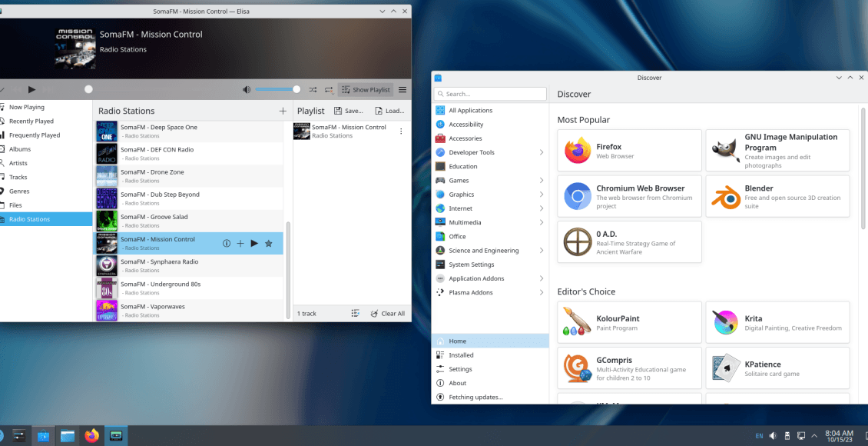The width and height of the screenshot is (868, 446).
Task: Open the GNU Image Manipulation Program entry
Action: pos(777,149)
